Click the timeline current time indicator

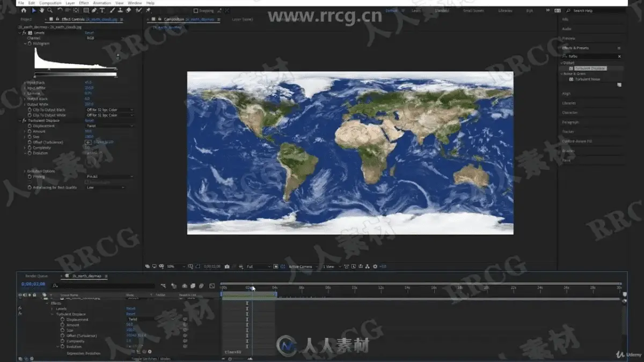251,288
